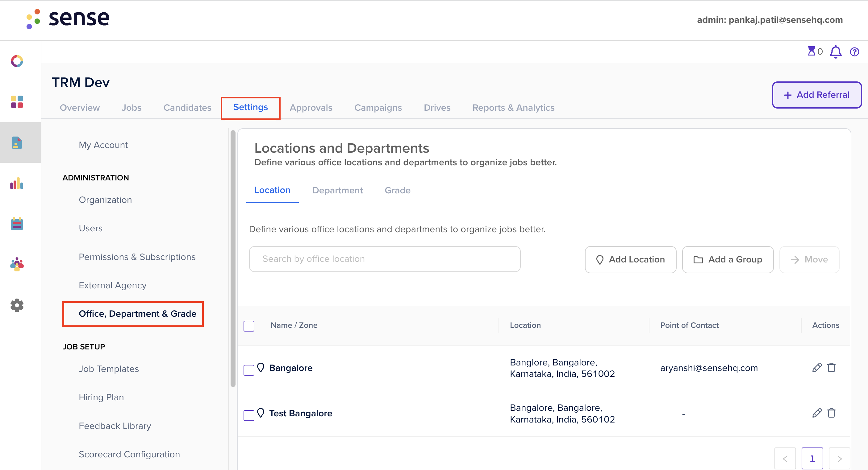868x470 pixels.
Task: Click the Point of Contact column header
Action: click(689, 325)
